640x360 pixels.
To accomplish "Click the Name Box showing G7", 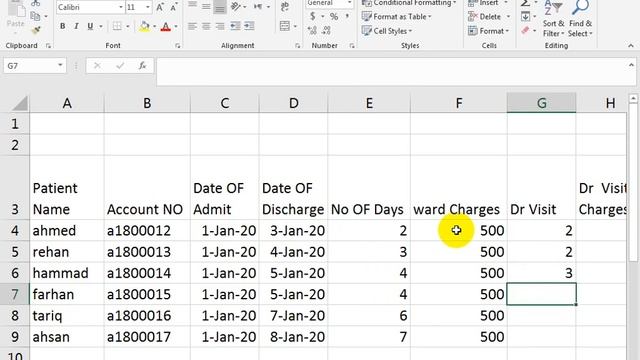I will click(x=34, y=66).
